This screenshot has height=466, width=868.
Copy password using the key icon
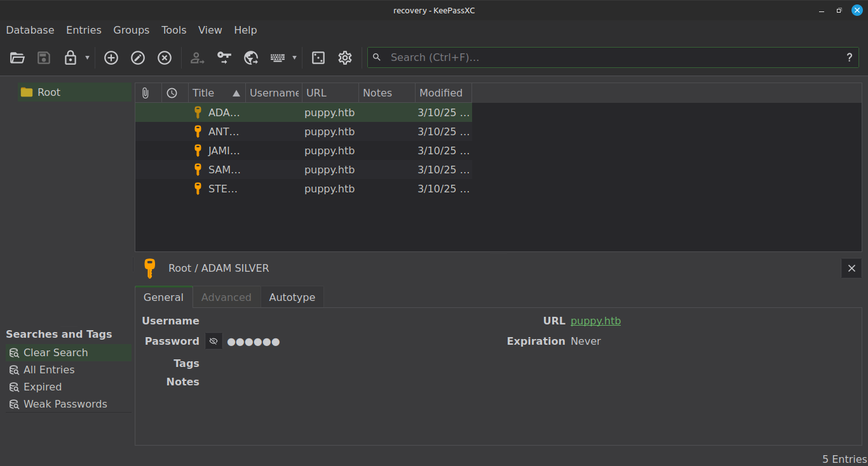(224, 58)
